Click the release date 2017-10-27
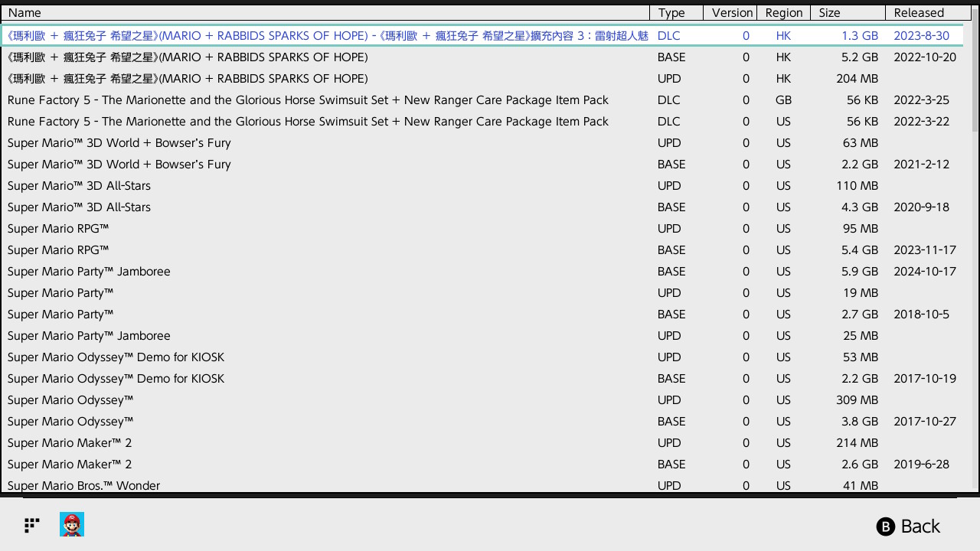Screen dimensions: 980x551 coord(925,421)
